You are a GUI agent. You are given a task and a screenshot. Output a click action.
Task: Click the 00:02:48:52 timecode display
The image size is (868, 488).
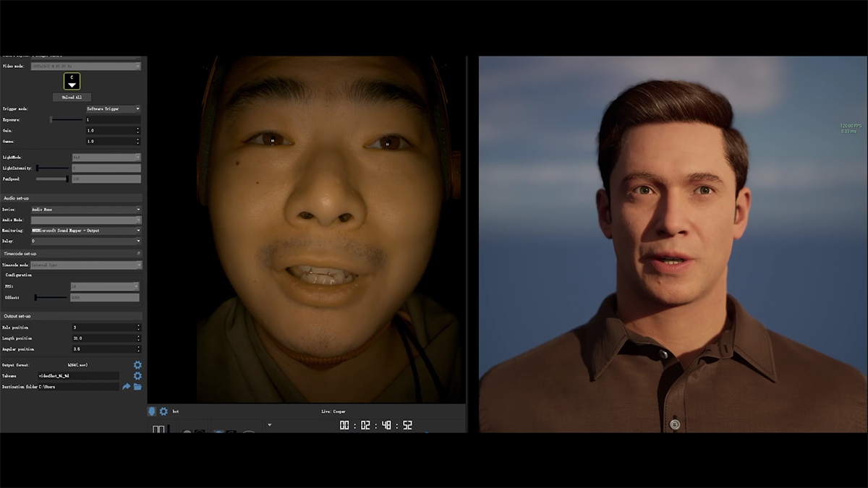376,425
